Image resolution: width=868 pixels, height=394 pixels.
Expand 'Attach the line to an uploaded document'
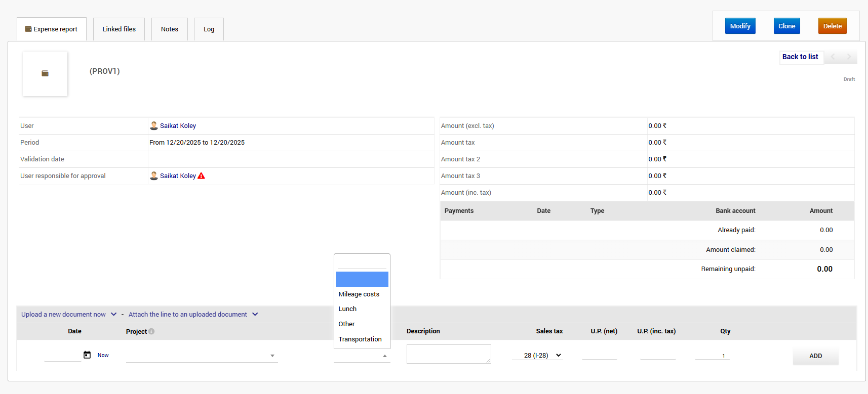(x=255, y=314)
